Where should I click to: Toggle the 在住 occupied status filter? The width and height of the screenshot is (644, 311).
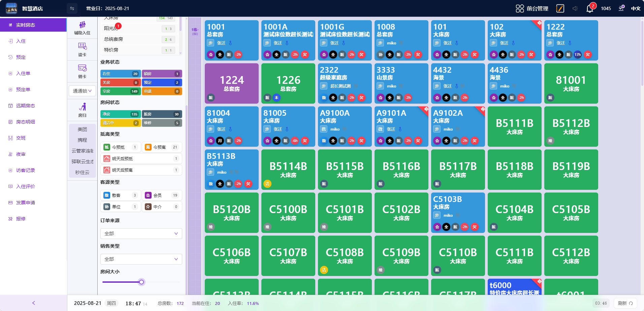pyautogui.click(x=120, y=74)
